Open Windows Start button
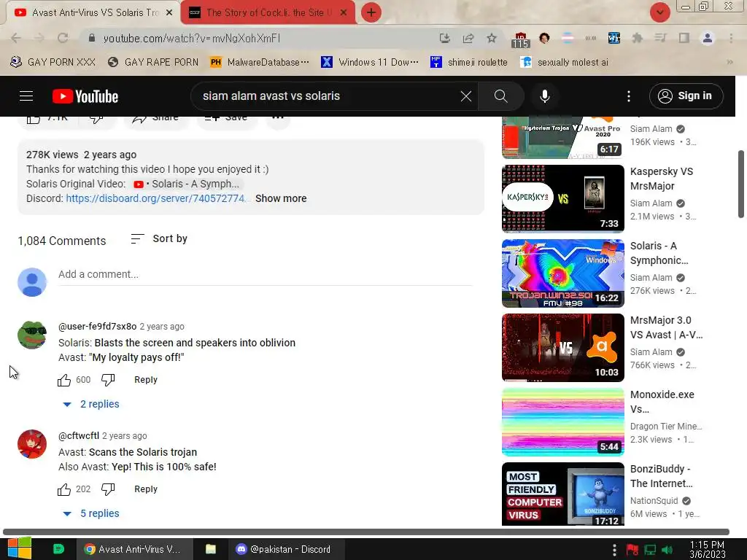Screen dimensions: 747x560 click(x=20, y=549)
